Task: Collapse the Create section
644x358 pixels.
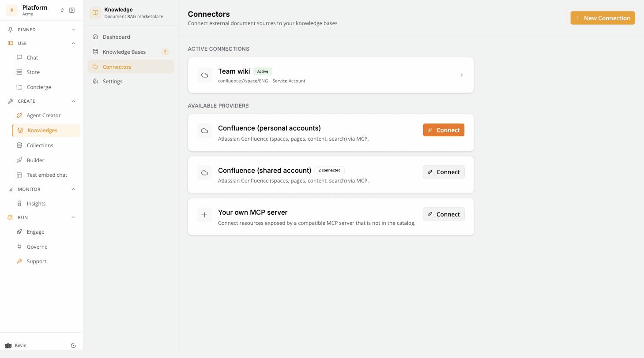Action: click(73, 101)
